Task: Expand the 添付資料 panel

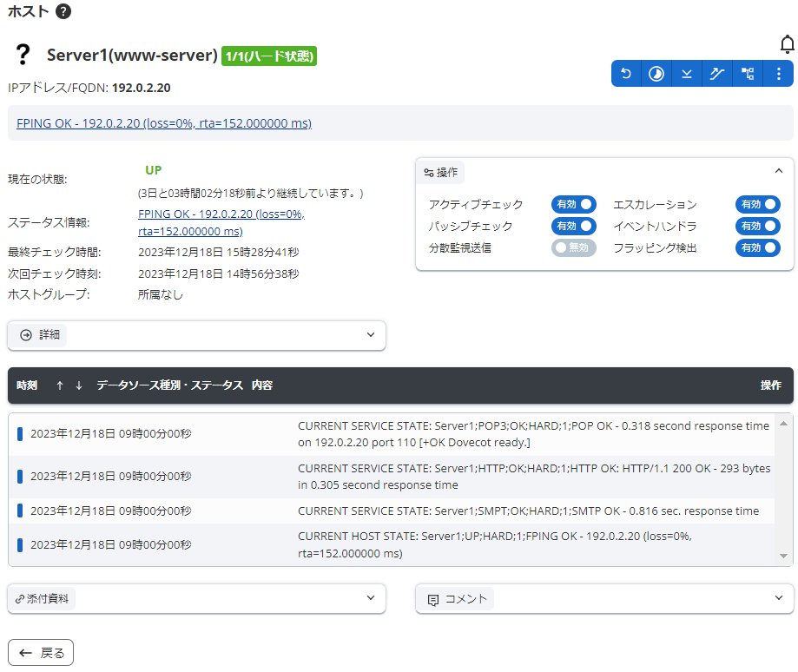Action: point(196,598)
